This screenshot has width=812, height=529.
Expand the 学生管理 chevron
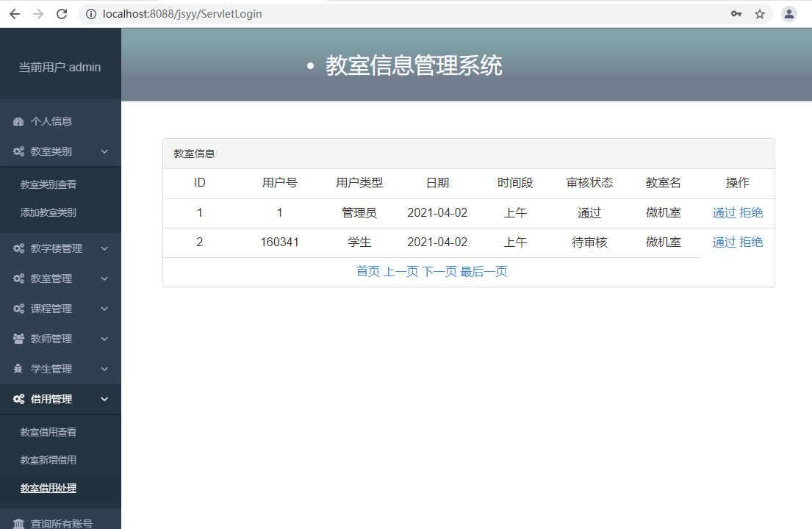tap(104, 369)
